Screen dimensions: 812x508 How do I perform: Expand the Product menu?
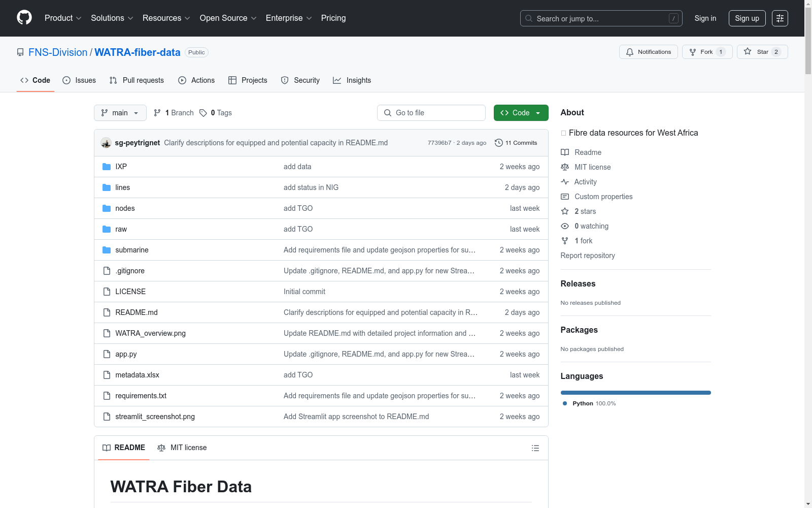(63, 18)
